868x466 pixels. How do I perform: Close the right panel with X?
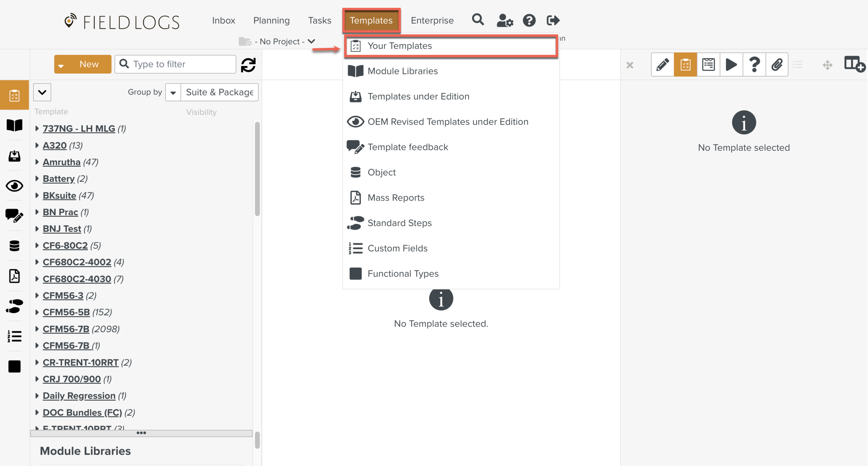tap(630, 65)
